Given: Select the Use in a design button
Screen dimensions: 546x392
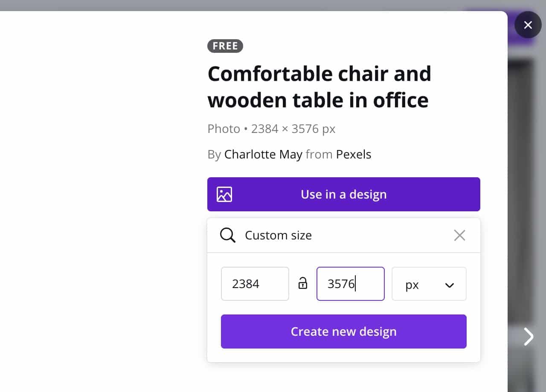Looking at the screenshot, I should click(344, 194).
